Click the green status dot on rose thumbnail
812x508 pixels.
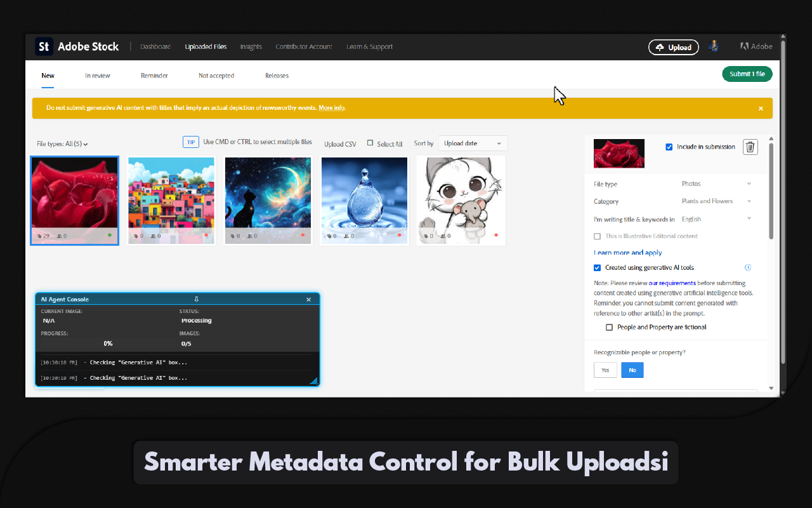click(109, 236)
